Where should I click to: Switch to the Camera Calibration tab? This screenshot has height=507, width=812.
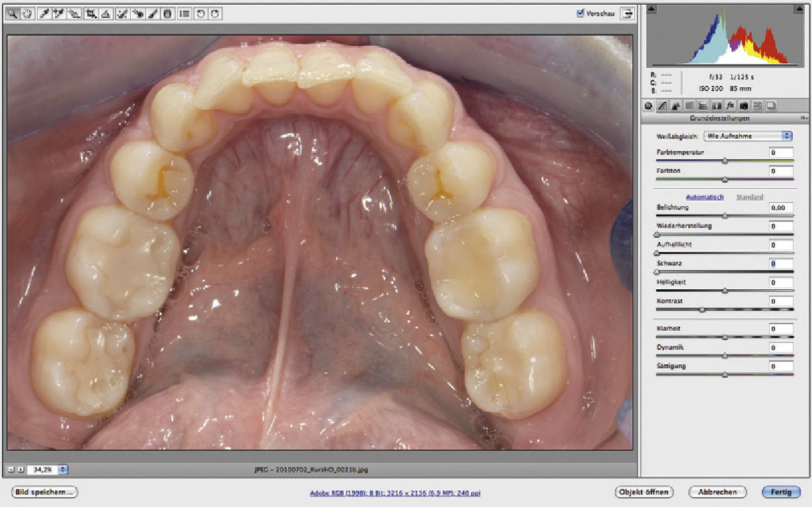pyautogui.click(x=745, y=105)
